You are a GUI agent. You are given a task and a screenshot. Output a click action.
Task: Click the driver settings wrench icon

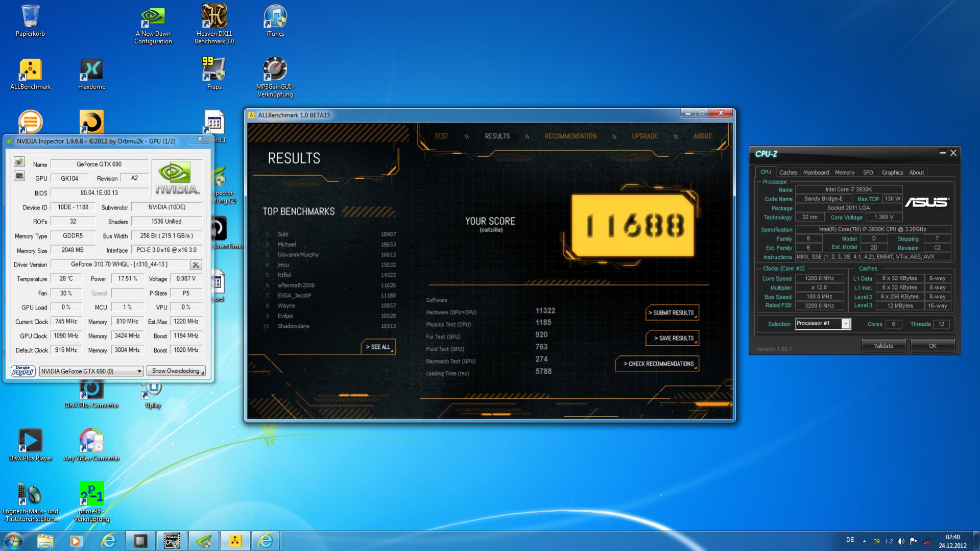[196, 265]
